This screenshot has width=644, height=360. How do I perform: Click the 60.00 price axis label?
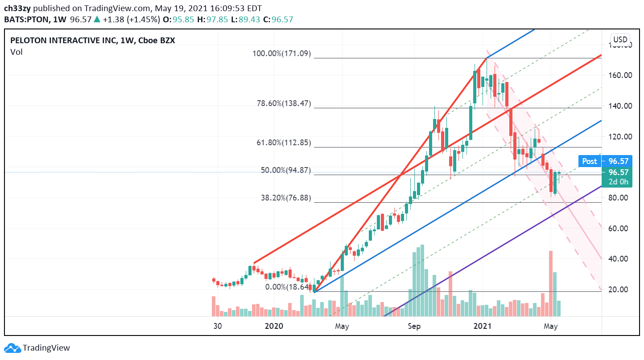pos(619,229)
